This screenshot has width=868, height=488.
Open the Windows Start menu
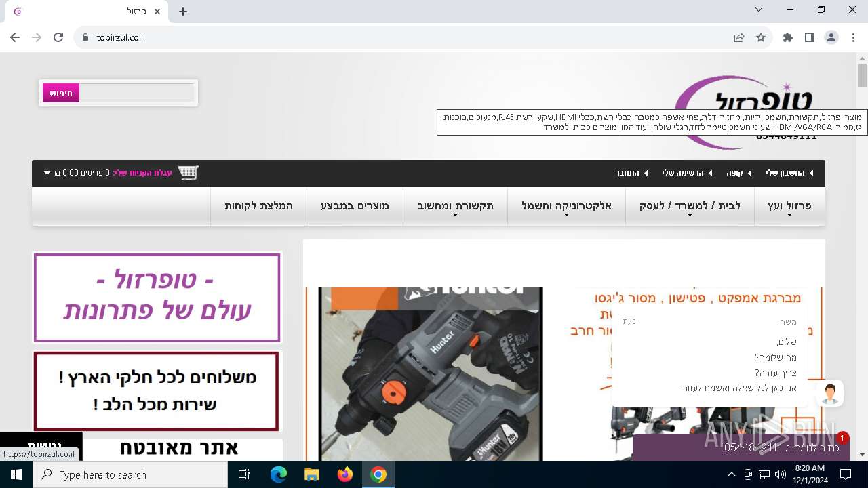[16, 474]
